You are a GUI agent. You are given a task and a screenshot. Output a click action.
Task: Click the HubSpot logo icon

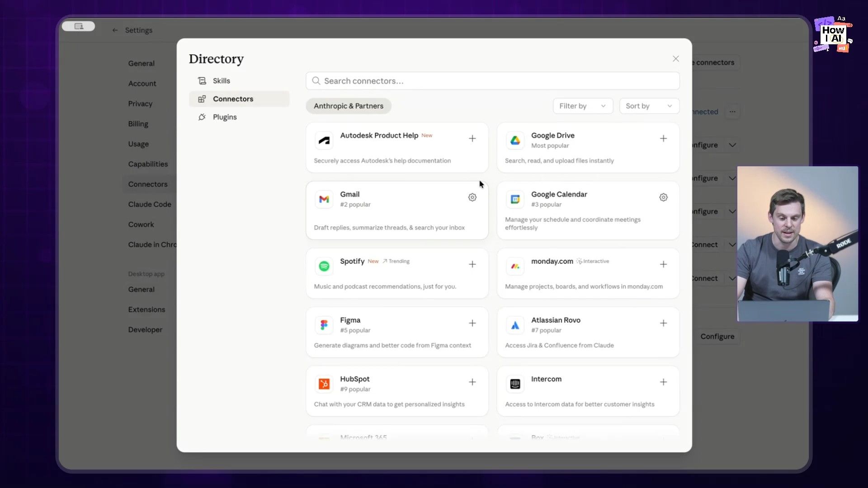click(324, 384)
